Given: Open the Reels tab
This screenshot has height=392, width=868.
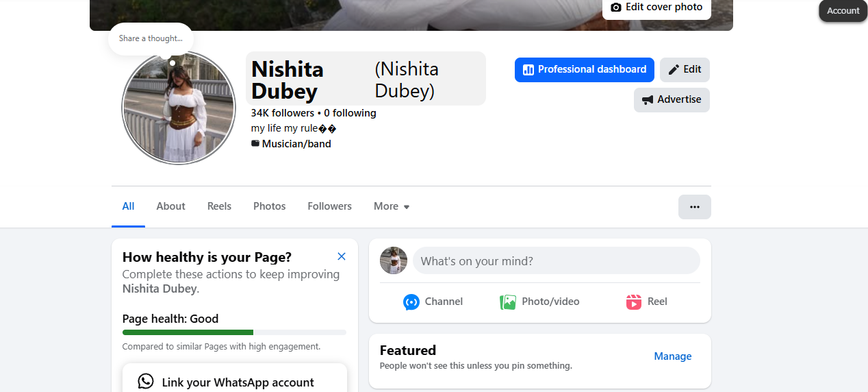Looking at the screenshot, I should click(219, 207).
